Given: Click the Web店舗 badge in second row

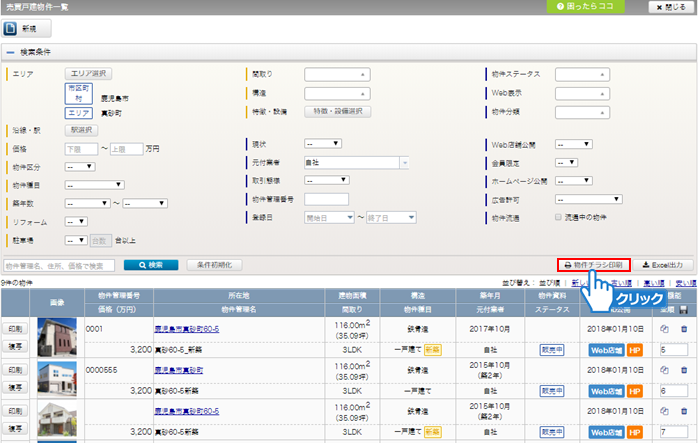Looking at the screenshot, I should tap(607, 391).
